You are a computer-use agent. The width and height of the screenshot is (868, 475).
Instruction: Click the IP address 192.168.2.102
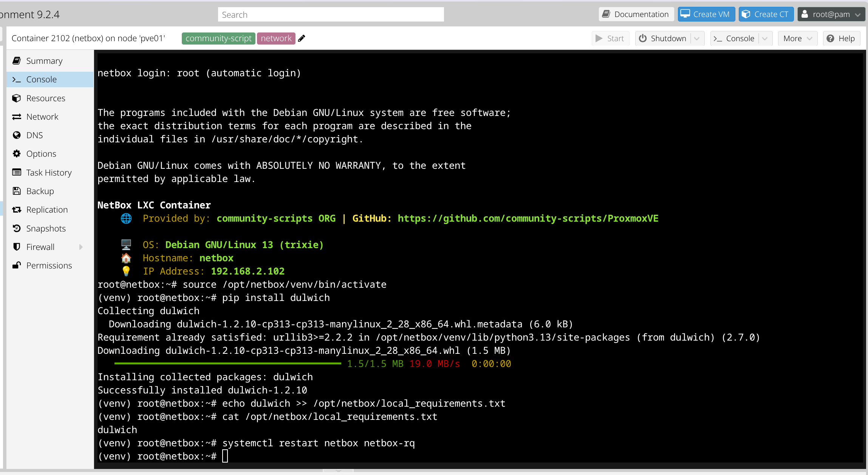[x=248, y=271]
